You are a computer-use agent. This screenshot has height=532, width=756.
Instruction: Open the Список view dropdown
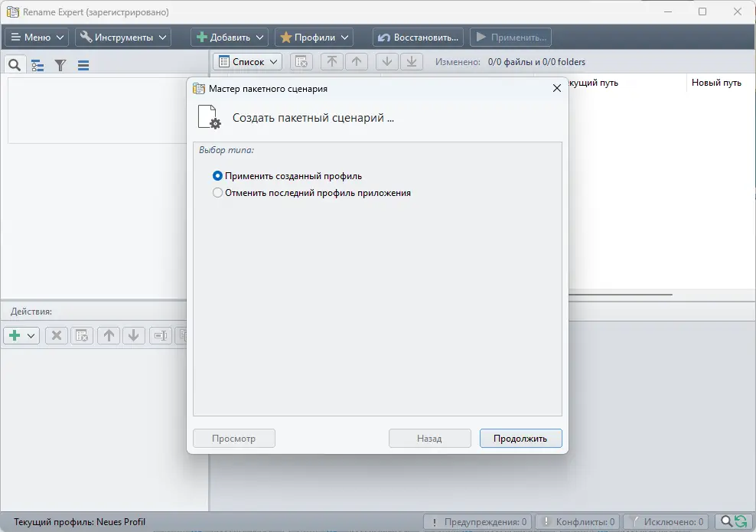(248, 62)
